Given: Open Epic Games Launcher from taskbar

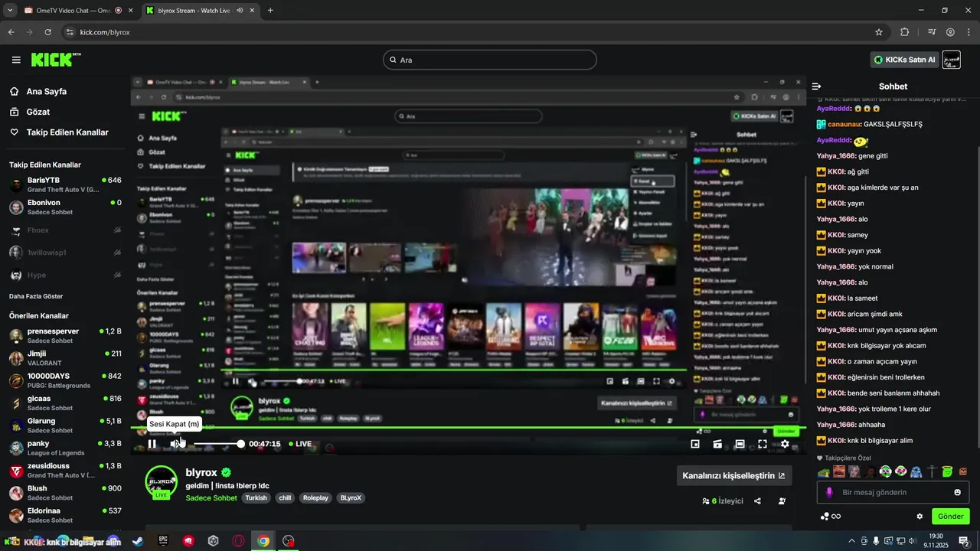Looking at the screenshot, I should tap(163, 541).
